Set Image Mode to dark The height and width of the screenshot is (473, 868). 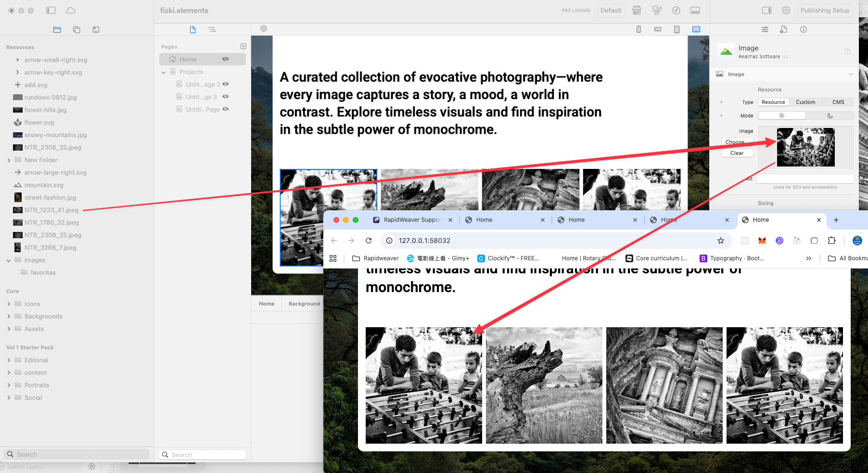click(830, 115)
